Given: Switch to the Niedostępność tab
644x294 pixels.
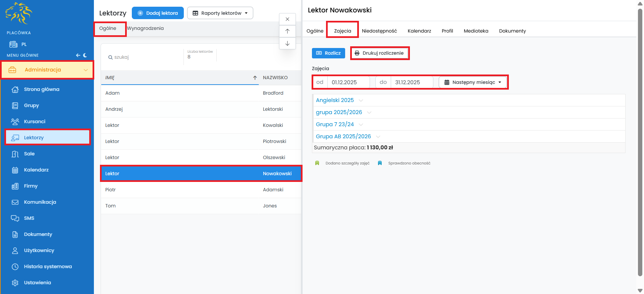Looking at the screenshot, I should pyautogui.click(x=379, y=31).
